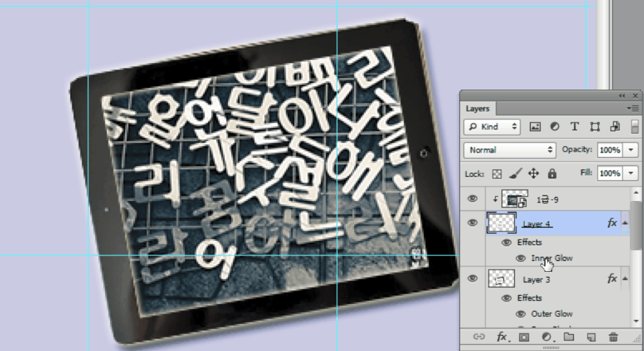Select Layer 4 thumbnail
Viewport: 644px width, 351px height.
(502, 223)
